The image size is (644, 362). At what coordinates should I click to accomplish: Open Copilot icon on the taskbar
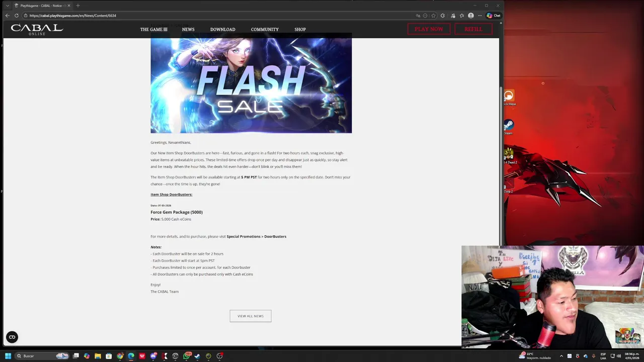tap(87, 356)
